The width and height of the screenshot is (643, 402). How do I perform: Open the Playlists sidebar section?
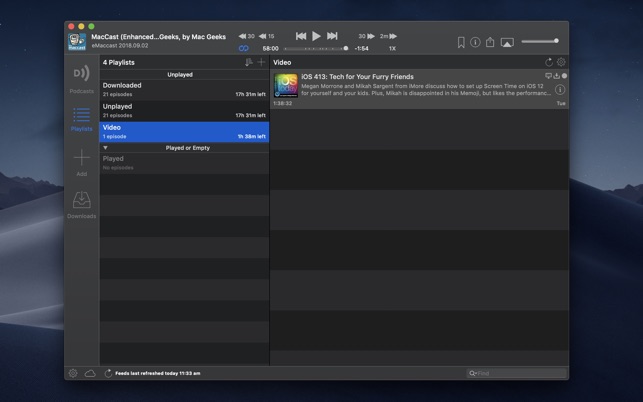pos(82,119)
